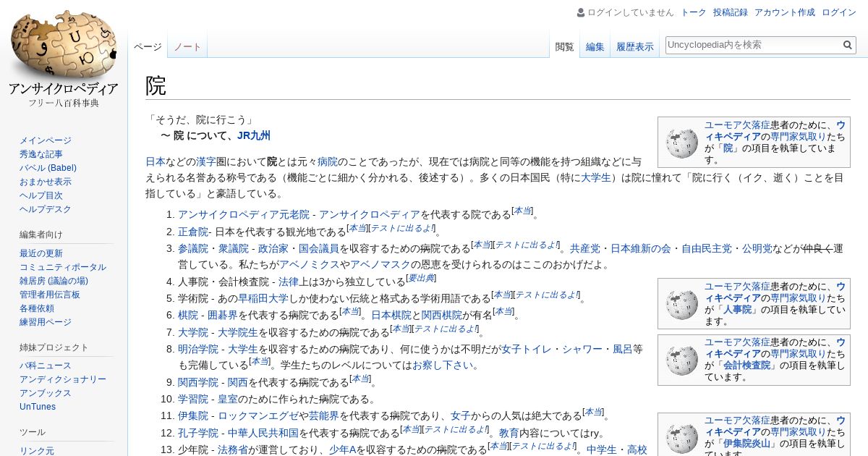Select the 閲覧 tab

(x=565, y=47)
